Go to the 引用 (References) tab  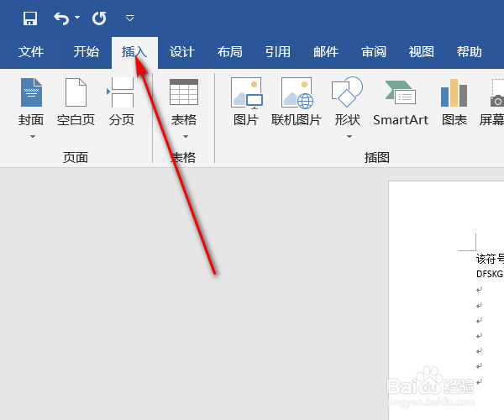(x=278, y=52)
